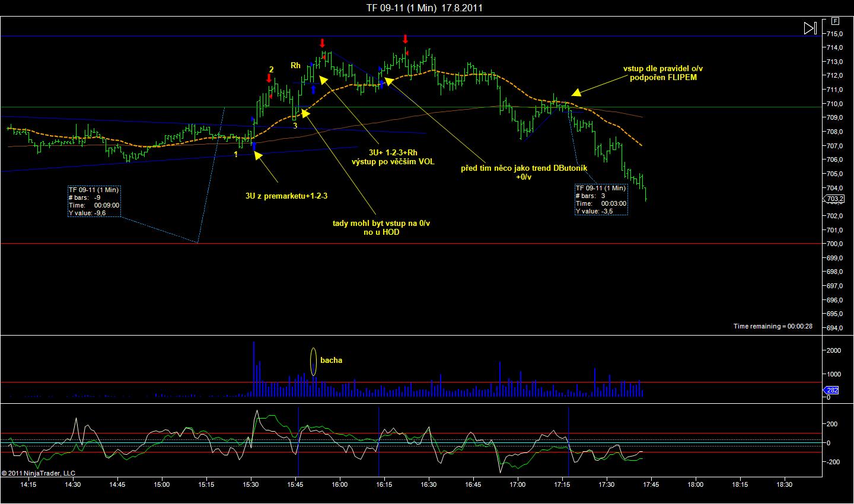854x504 pixels.
Task: Click the 17:45 time axis label
Action: click(651, 484)
